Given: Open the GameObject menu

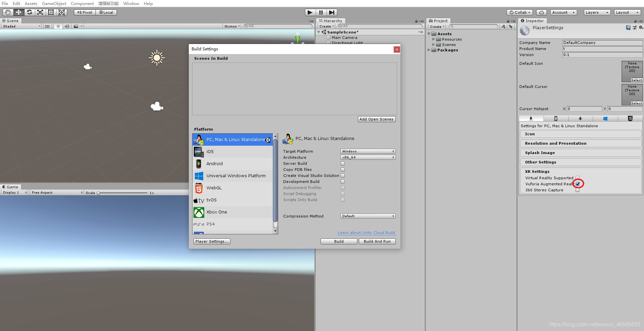Looking at the screenshot, I should 54,4.
